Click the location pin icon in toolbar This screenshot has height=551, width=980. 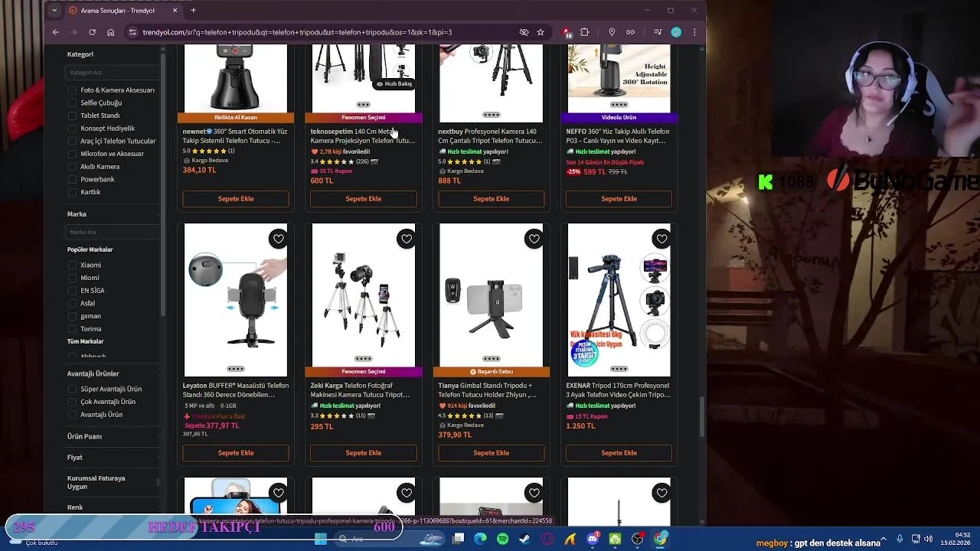(612, 32)
